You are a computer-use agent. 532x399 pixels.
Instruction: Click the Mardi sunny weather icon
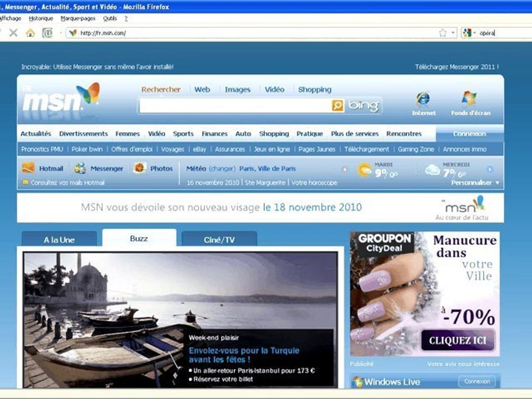point(365,170)
